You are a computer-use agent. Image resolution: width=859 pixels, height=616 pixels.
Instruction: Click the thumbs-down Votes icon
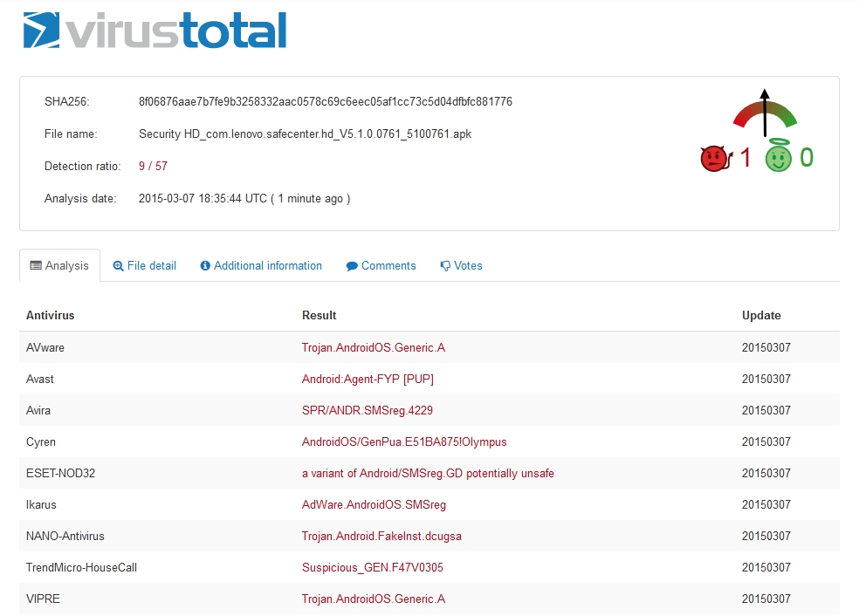(445, 266)
